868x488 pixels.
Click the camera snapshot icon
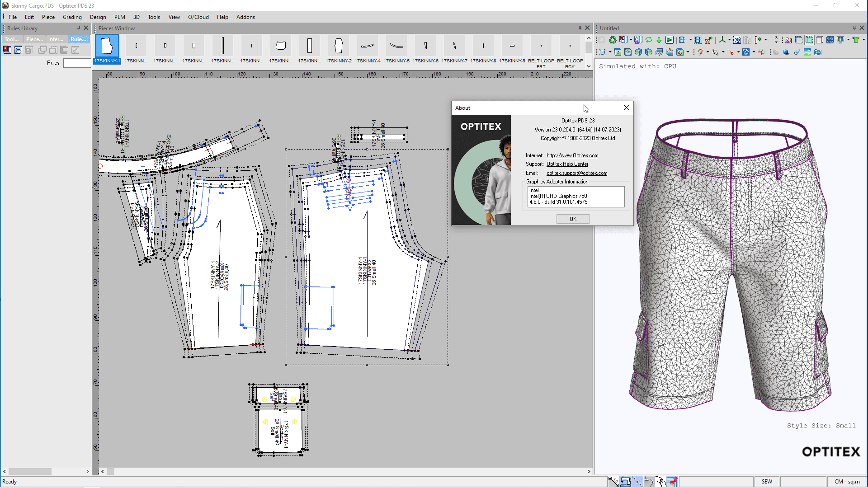tap(818, 52)
